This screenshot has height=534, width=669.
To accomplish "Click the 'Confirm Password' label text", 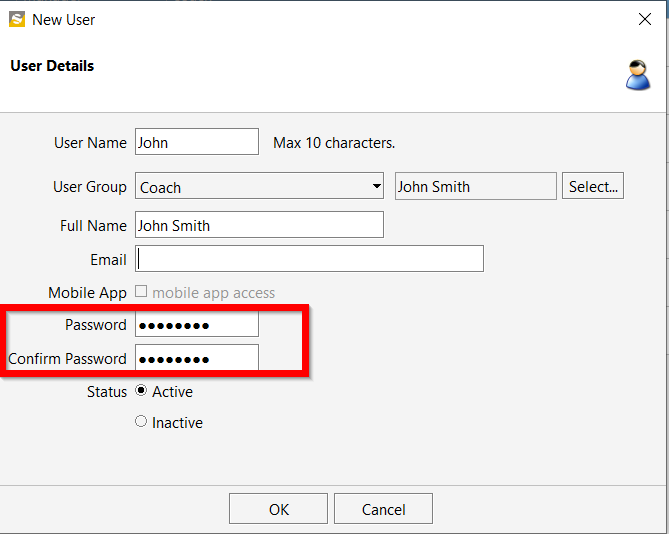I will (x=67, y=359).
